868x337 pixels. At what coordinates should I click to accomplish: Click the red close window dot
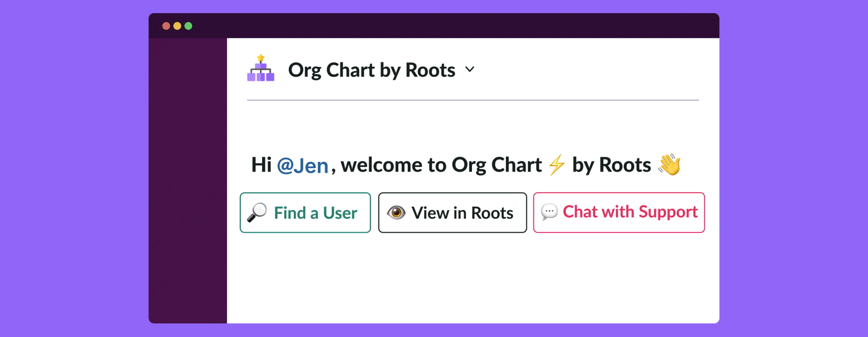pos(166,26)
